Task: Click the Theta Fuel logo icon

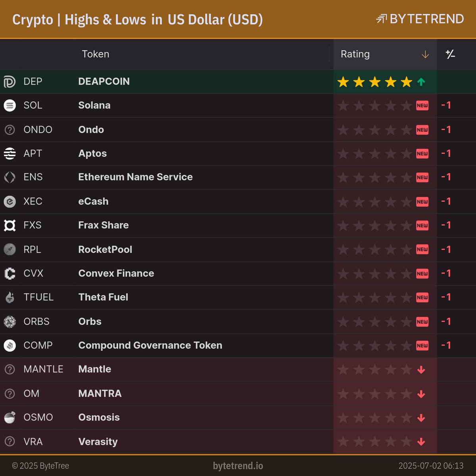Action: click(10, 297)
